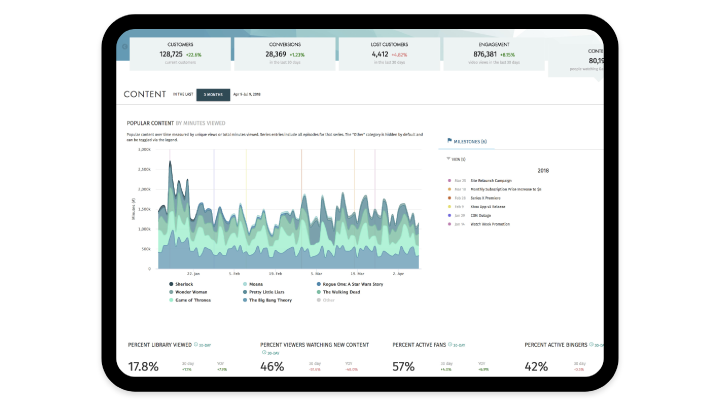Screen dimensions: 720x412
Task: Click the 128,725 customers value
Action: (171, 54)
